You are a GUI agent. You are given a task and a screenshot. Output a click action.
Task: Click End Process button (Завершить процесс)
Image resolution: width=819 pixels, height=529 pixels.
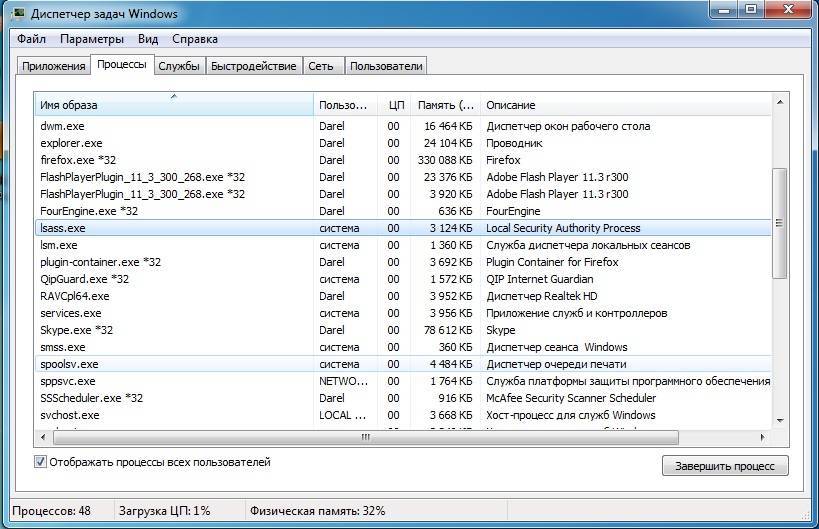coord(724,466)
